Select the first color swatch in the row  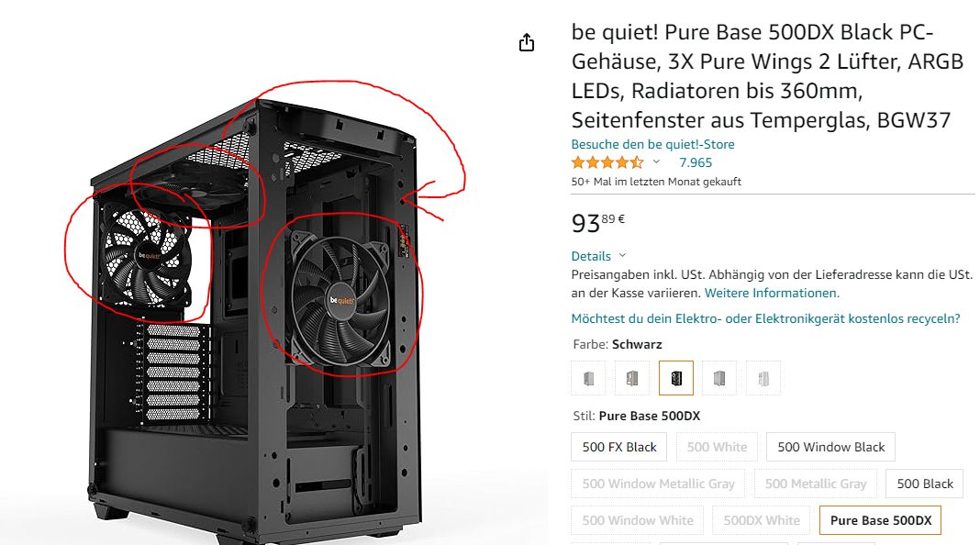coord(588,378)
